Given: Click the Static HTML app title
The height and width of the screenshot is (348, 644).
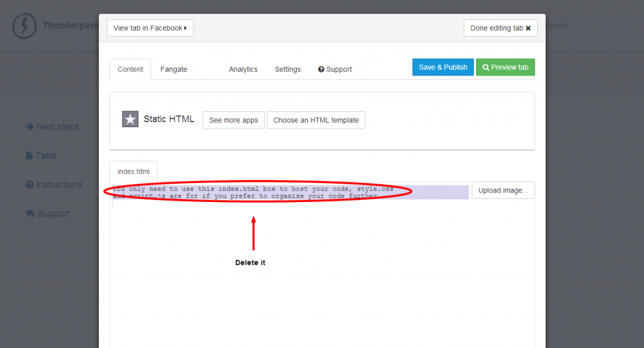Looking at the screenshot, I should 169,119.
